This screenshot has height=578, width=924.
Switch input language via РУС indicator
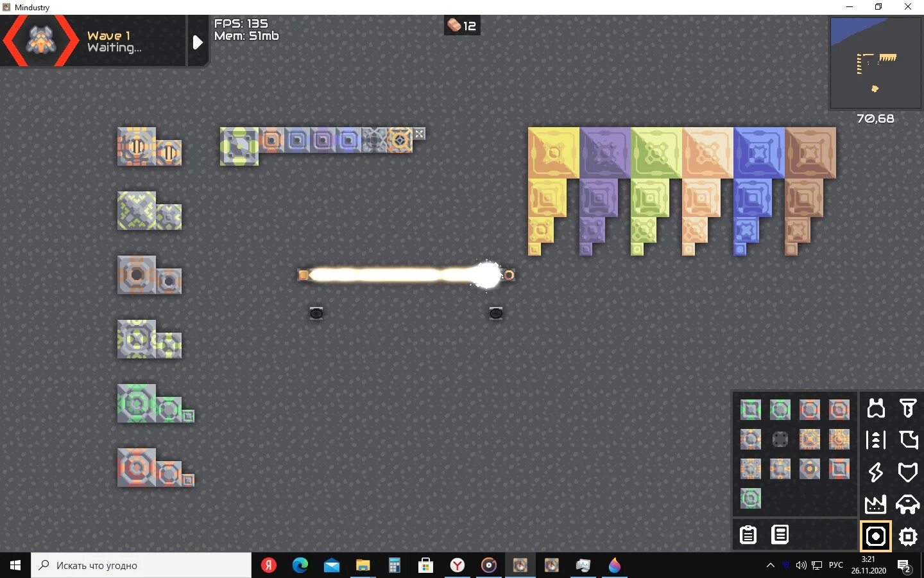point(836,565)
